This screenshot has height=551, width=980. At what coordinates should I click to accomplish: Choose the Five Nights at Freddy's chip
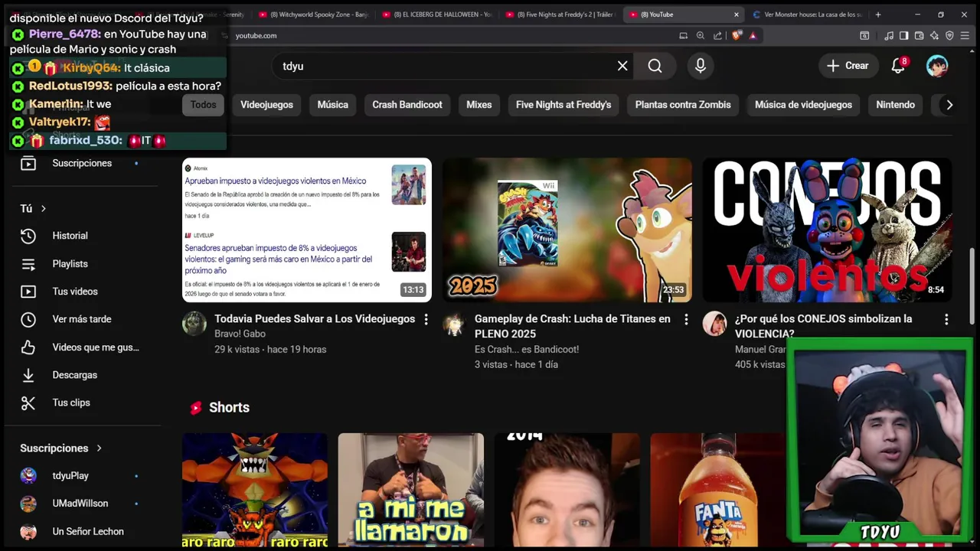[x=563, y=105]
